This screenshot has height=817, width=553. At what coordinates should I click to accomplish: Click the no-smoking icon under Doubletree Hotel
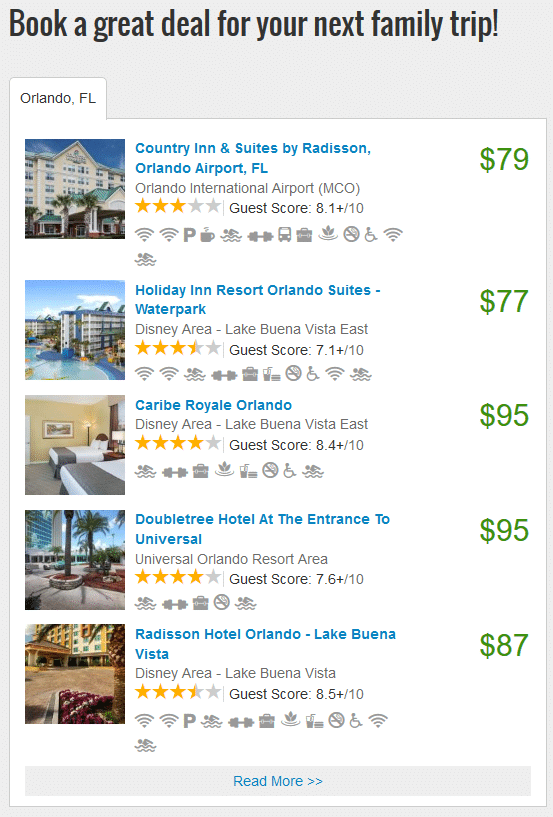coord(222,602)
